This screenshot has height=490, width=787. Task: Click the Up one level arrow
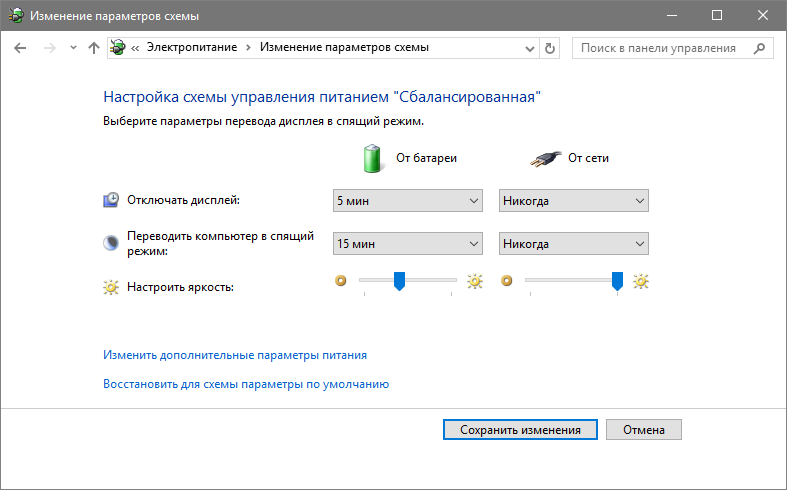[x=94, y=48]
